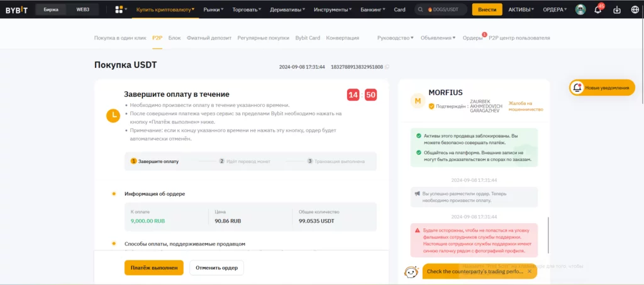The width and height of the screenshot is (644, 285).
Task: Open Регулярные покупки tab
Action: [x=264, y=38]
